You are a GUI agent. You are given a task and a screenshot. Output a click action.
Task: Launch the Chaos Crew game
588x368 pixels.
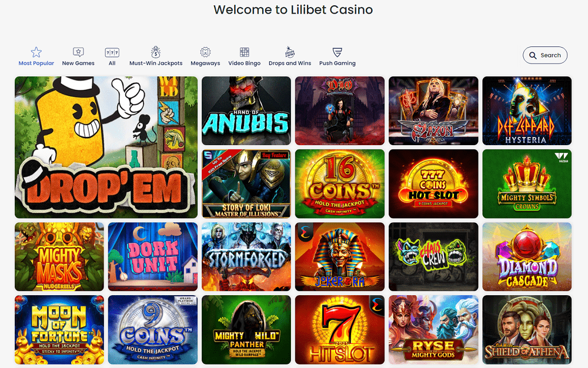[433, 257]
